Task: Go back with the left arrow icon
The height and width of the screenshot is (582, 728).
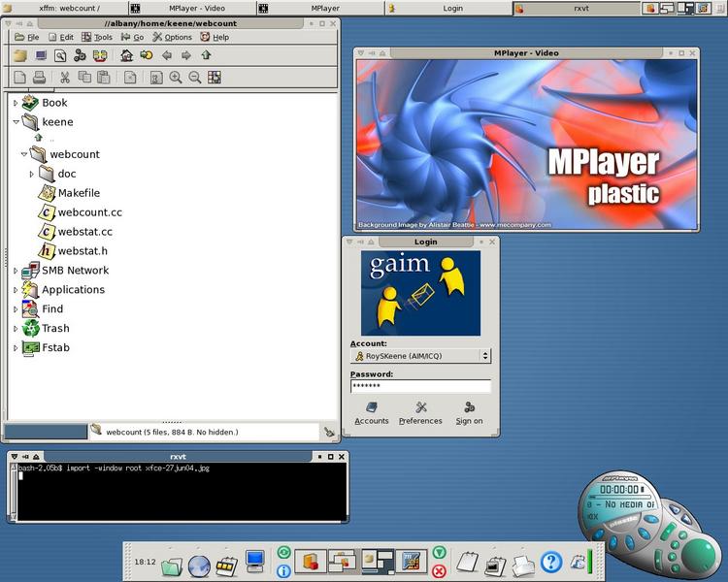Action: (167, 55)
